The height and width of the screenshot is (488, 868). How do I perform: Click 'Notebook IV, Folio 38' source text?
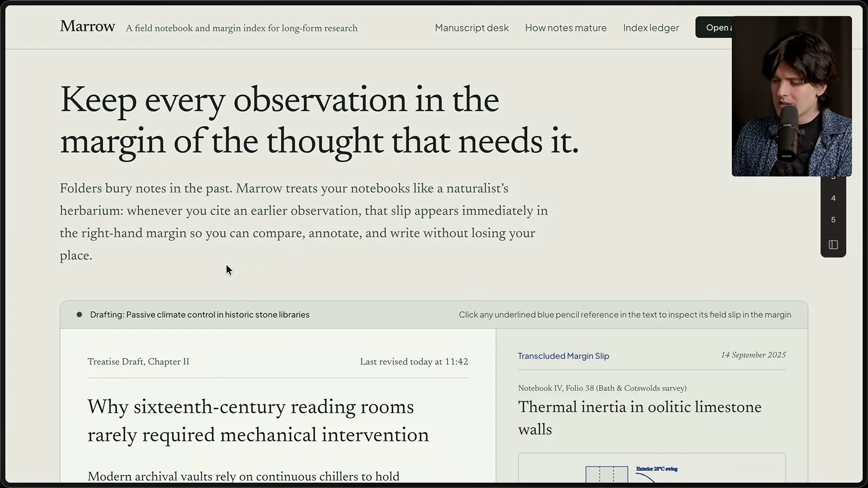pos(602,388)
